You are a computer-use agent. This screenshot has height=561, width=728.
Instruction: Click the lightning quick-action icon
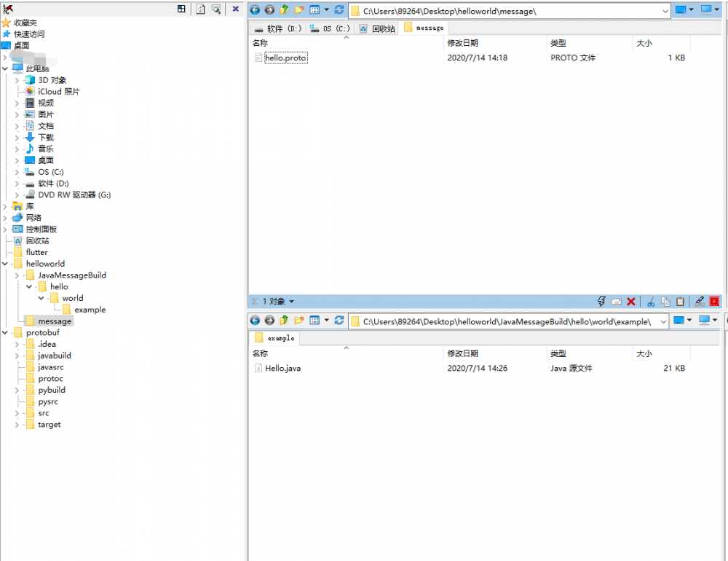click(602, 301)
